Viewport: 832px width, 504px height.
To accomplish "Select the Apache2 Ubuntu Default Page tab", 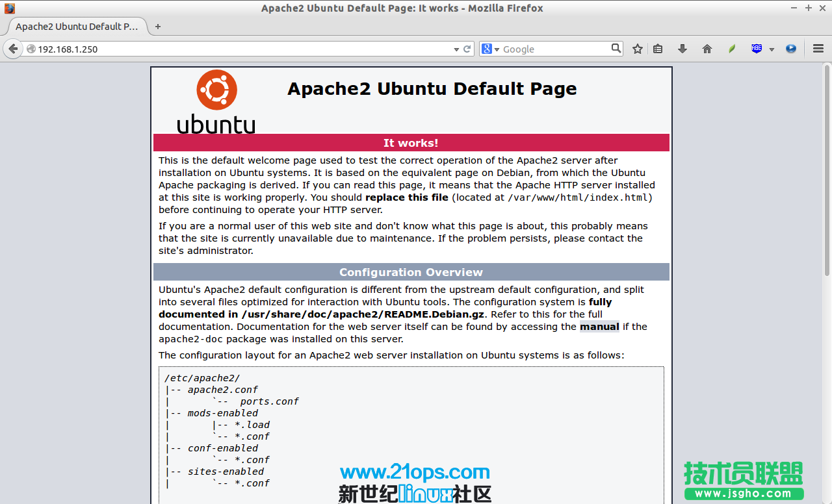I will (77, 27).
